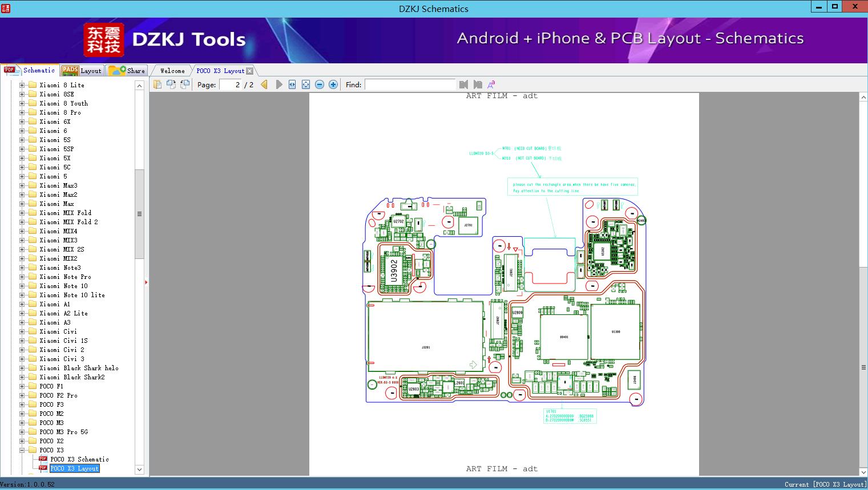Click the Xiaomi Note3 folder icon
The image size is (868, 490).
coord(33,268)
